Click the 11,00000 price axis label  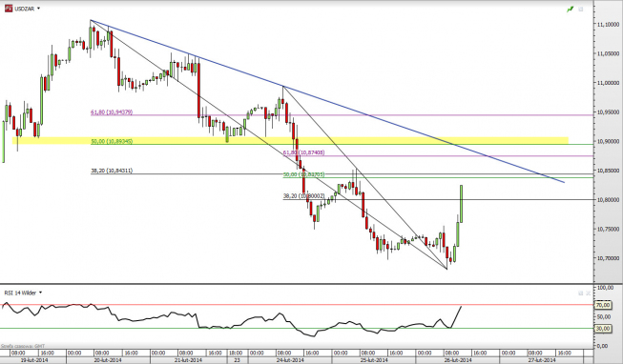click(608, 83)
